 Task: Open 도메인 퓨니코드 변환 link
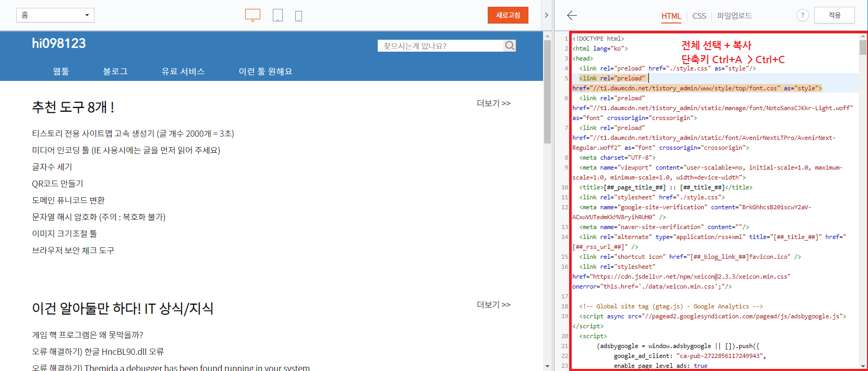click(68, 200)
